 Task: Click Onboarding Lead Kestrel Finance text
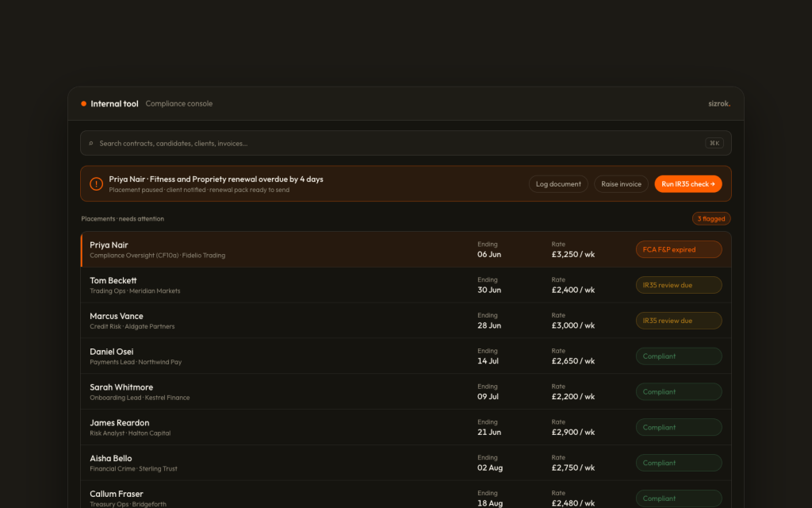click(140, 398)
